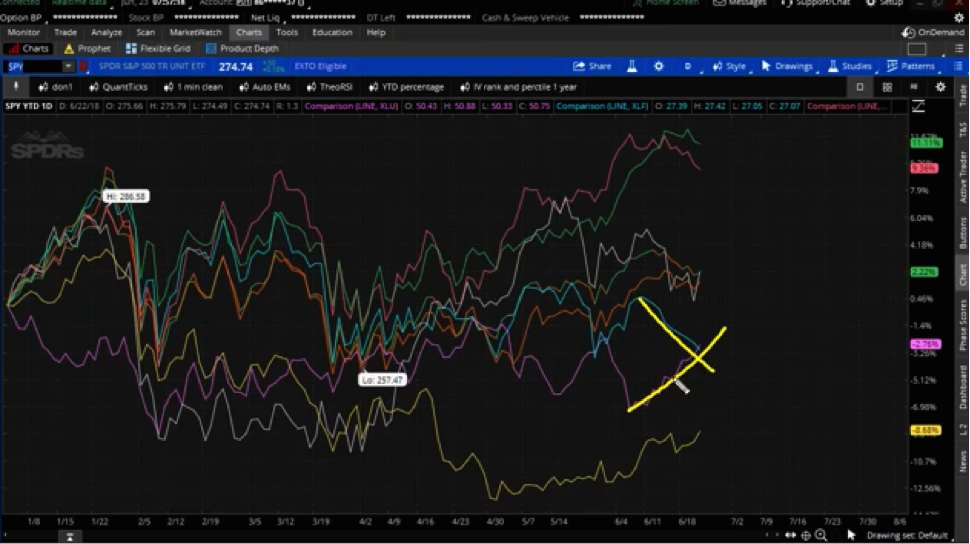Open the Flexible Grid subtab
The image size is (970, 544).
(158, 48)
